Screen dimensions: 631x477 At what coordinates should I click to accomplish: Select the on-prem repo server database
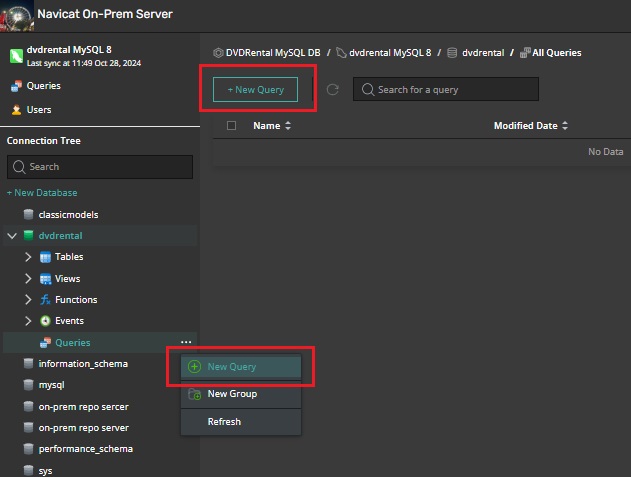click(83, 428)
